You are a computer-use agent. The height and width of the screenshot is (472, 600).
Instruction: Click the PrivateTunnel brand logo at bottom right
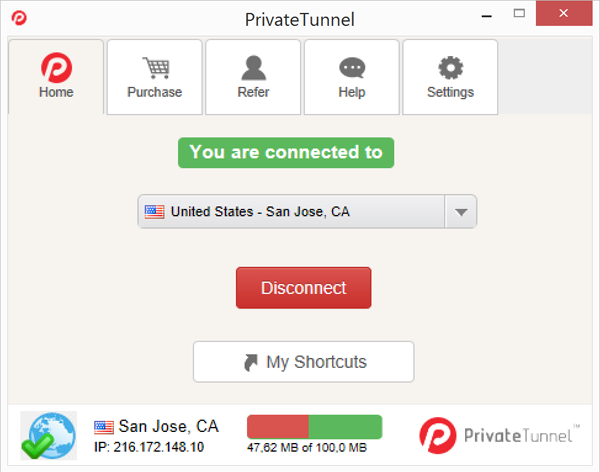(497, 435)
